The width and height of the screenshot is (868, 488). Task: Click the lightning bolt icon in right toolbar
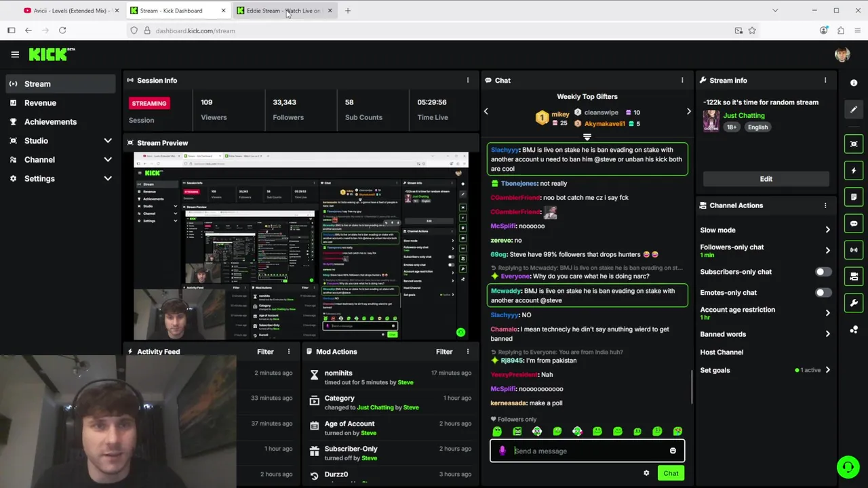click(854, 170)
